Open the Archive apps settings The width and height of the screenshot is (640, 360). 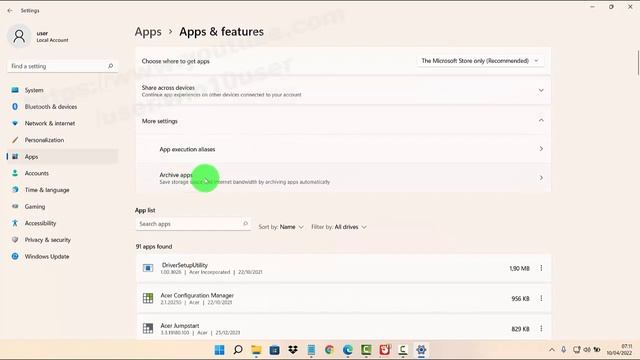(x=343, y=178)
